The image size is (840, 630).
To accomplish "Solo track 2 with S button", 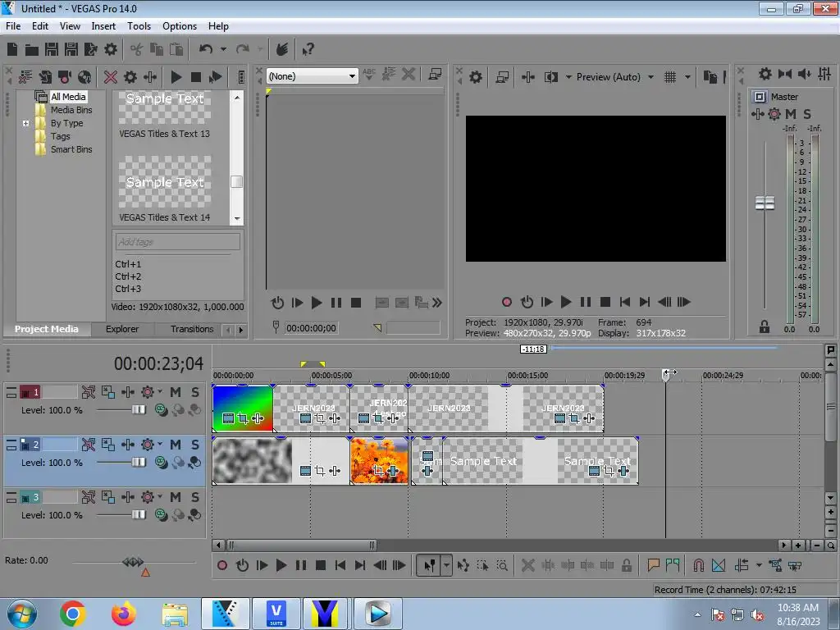I will tap(195, 445).
